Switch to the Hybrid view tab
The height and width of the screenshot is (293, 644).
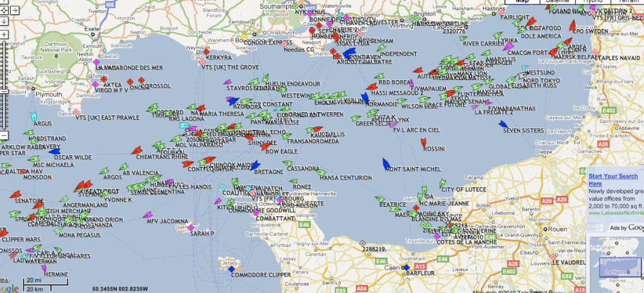[593, 2]
